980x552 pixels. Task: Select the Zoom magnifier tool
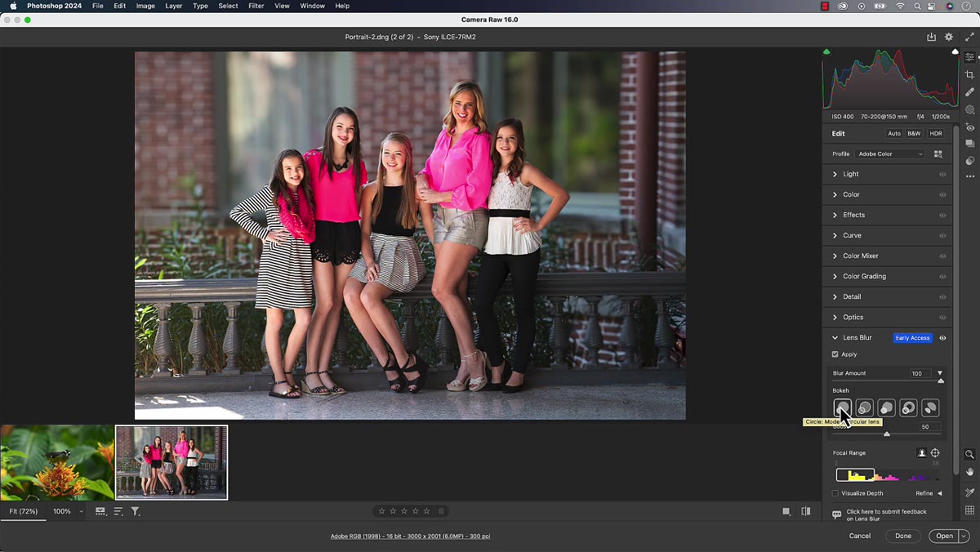click(x=969, y=454)
